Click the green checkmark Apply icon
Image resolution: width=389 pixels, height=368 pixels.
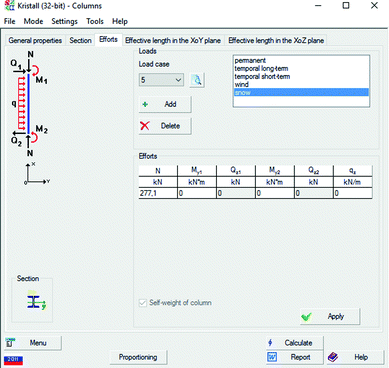[306, 317]
